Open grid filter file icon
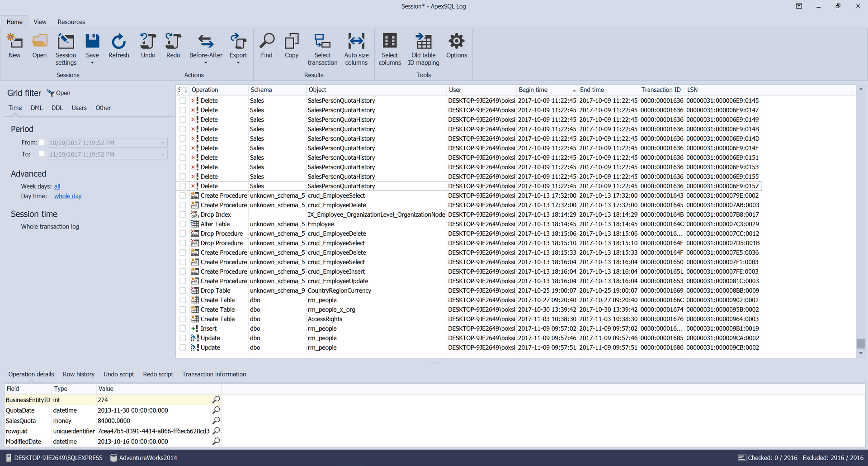 pos(50,93)
